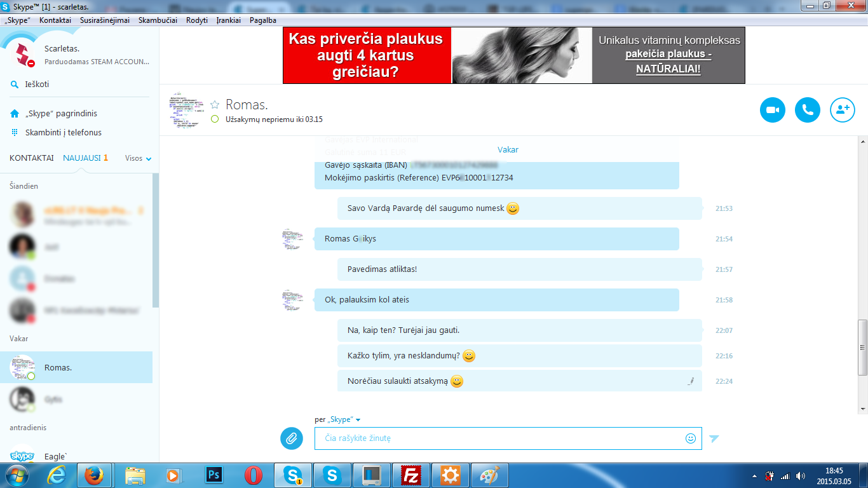Screen dimensions: 868x488
Task: Open Skambinti į telefonus dial pad
Action: click(x=63, y=133)
